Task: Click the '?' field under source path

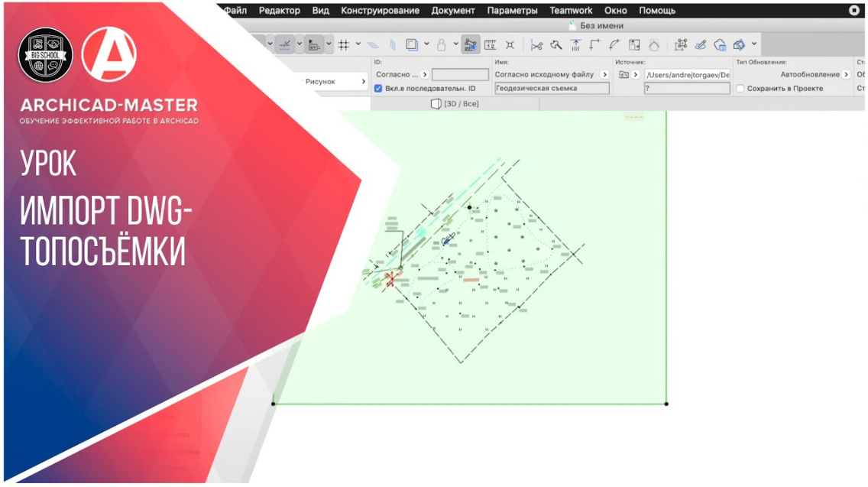Action: point(687,88)
